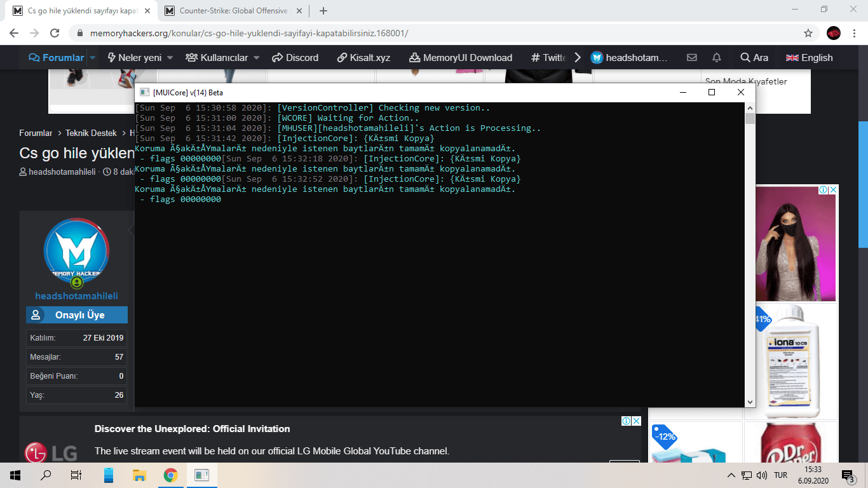Open the Windows notification center
The image size is (868, 488).
pos(848,475)
